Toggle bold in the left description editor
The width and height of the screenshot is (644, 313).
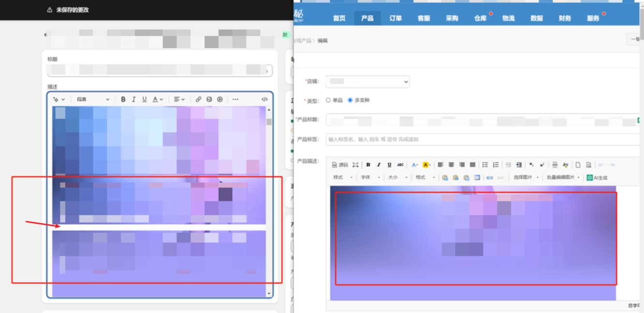123,99
